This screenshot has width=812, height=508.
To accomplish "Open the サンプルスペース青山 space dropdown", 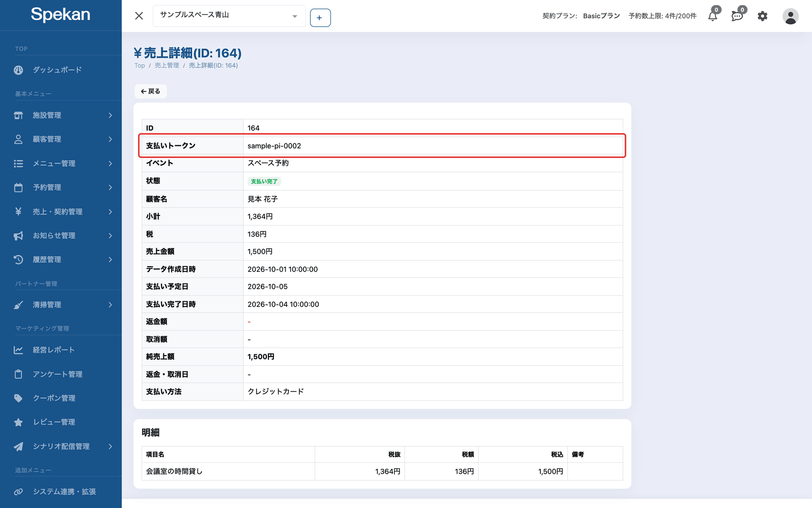I will click(229, 16).
